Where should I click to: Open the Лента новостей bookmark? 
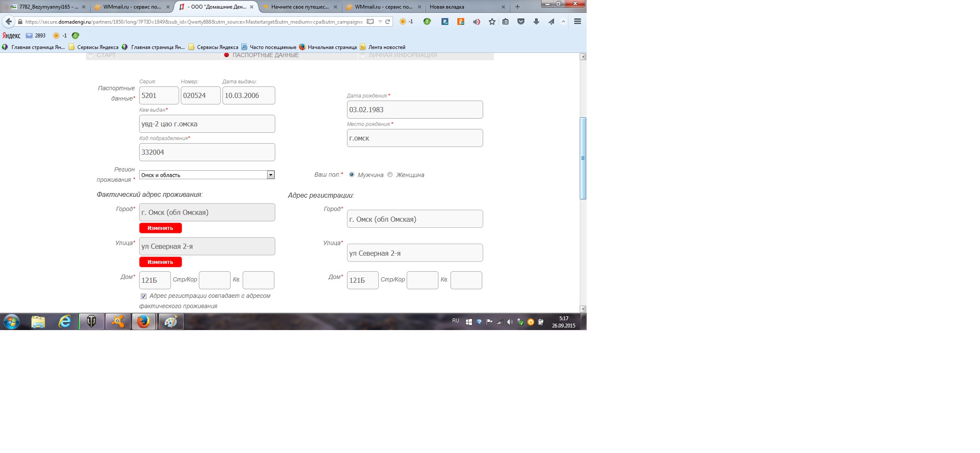(x=383, y=47)
